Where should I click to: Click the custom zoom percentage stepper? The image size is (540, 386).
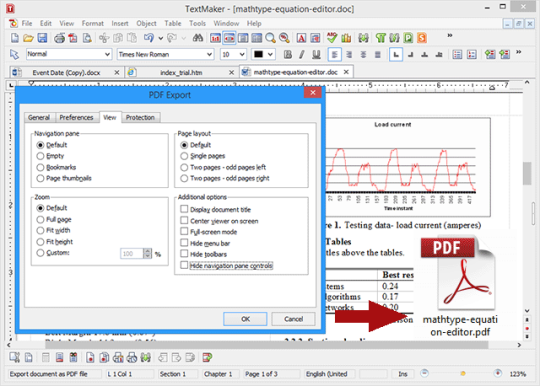[148, 253]
